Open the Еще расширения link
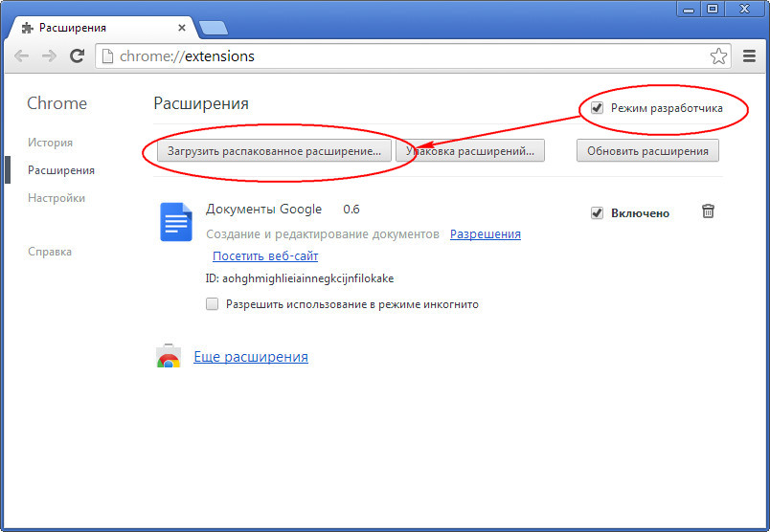 tap(251, 357)
